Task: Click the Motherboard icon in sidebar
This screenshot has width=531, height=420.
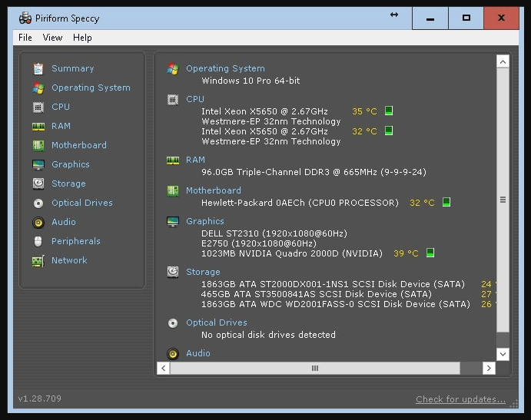Action: (38, 146)
